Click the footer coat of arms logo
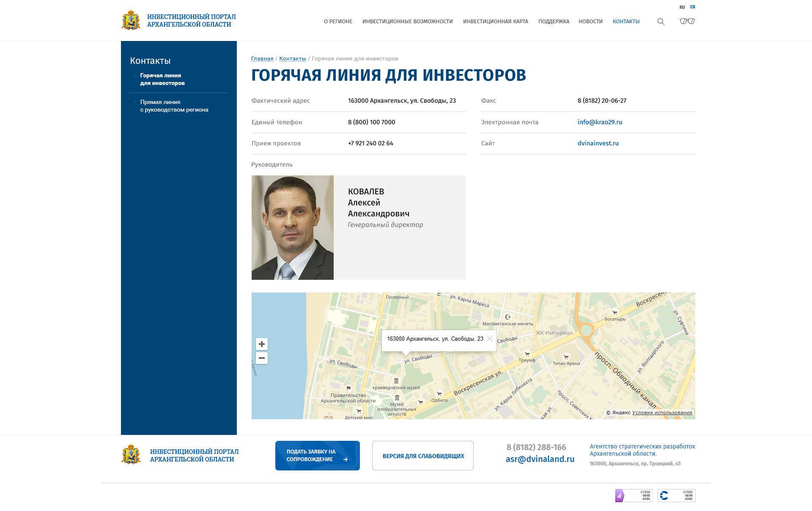Image resolution: width=812 pixels, height=511 pixels. [131, 455]
